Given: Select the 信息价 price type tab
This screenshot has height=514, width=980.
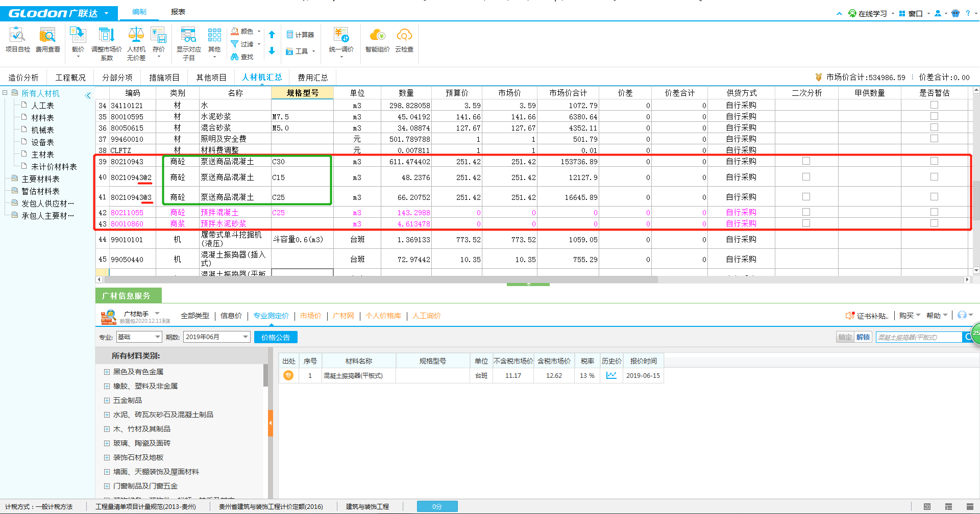Looking at the screenshot, I should [x=231, y=316].
